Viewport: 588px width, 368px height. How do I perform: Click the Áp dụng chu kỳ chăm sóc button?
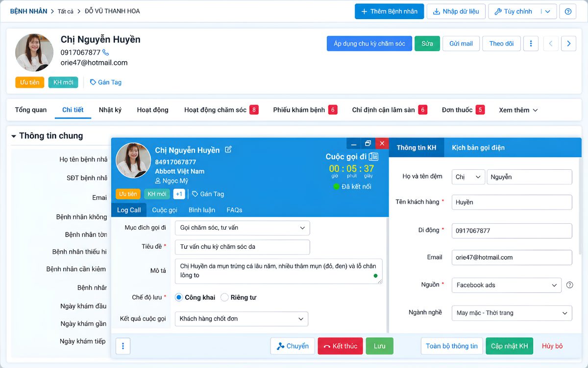coord(369,44)
